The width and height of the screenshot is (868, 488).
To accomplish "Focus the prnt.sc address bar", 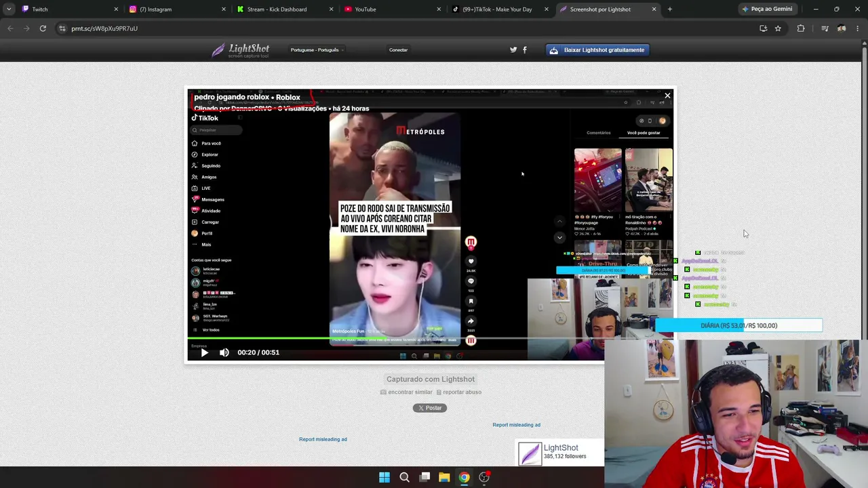I will [407, 28].
